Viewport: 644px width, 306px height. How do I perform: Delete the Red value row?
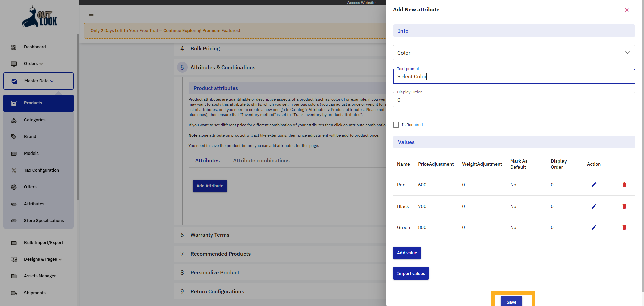click(624, 185)
